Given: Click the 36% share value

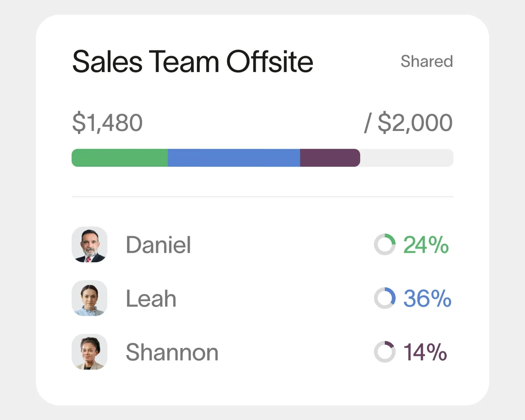Looking at the screenshot, I should [427, 299].
